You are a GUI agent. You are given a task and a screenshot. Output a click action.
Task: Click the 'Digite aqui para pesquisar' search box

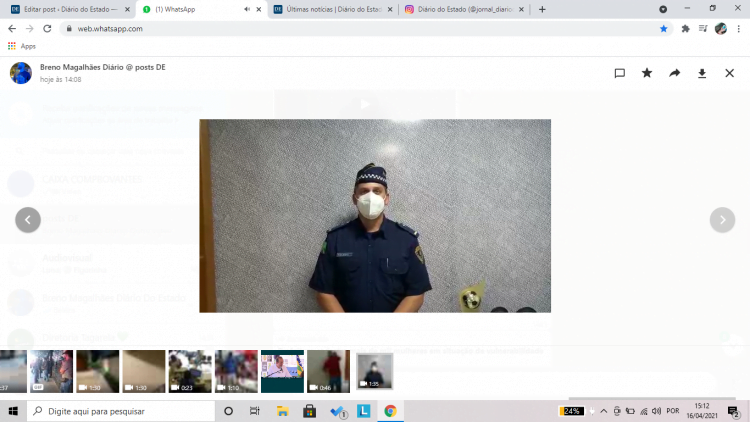pyautogui.click(x=121, y=411)
